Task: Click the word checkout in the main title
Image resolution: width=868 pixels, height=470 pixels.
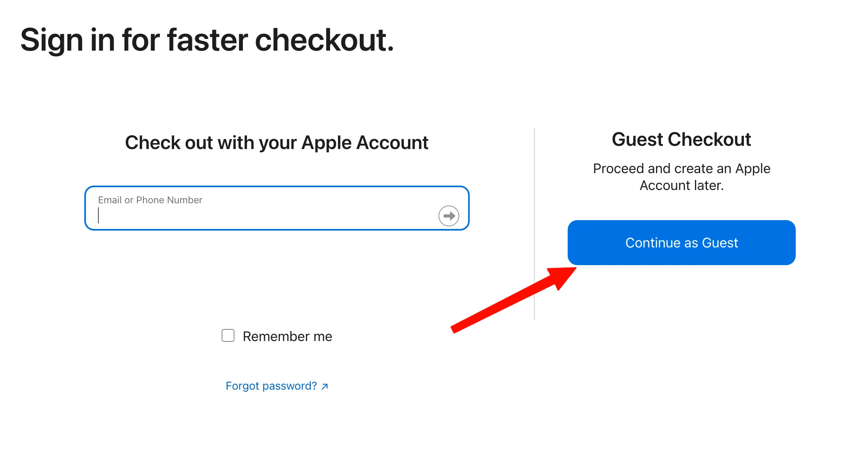Action: (x=324, y=40)
